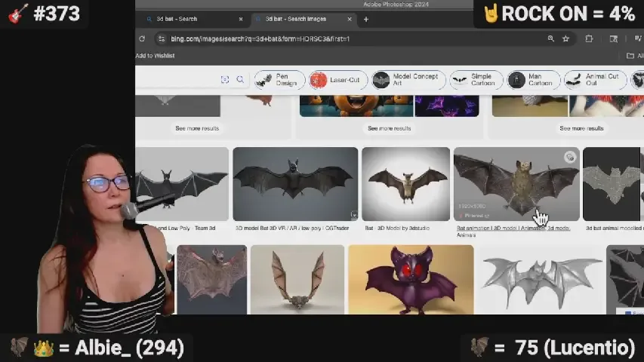Open 'Bat - 3D Model by 3dstudio' image
The image size is (644, 362).
click(x=405, y=185)
